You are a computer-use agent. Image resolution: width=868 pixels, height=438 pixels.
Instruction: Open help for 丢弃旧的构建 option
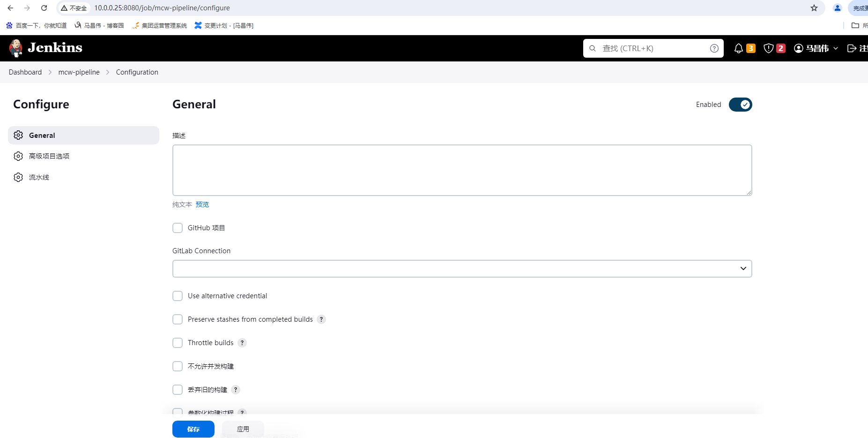click(236, 390)
